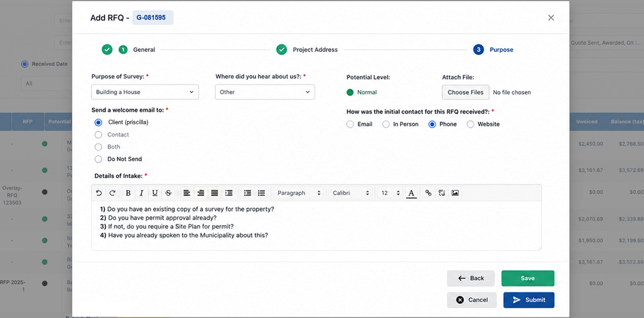Insert a bulleted list in the editor
The height and width of the screenshot is (318, 644).
(261, 193)
